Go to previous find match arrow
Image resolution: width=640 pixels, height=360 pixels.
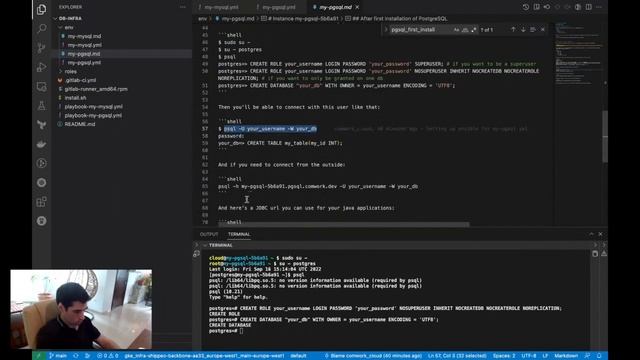pos(513,29)
